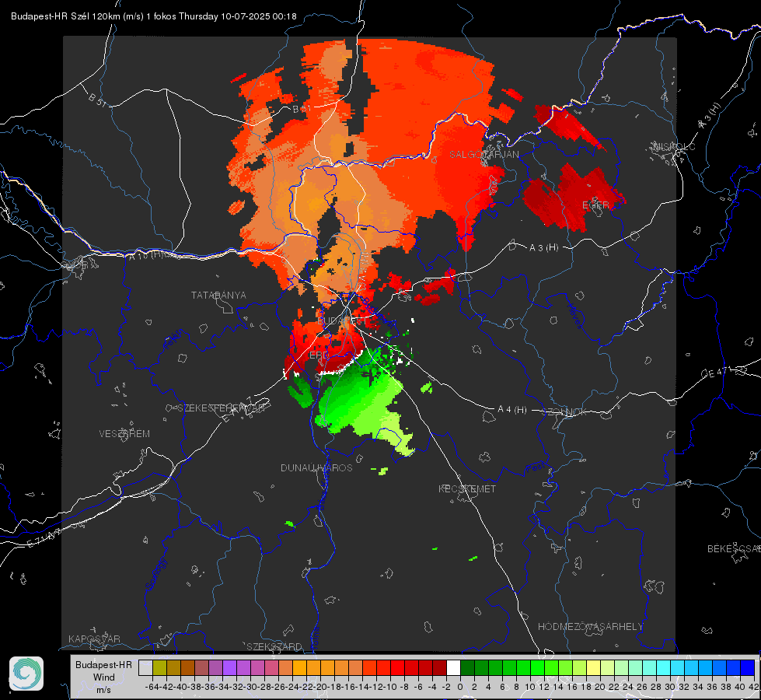
Task: Select the ÉRD town label
Action: click(319, 355)
